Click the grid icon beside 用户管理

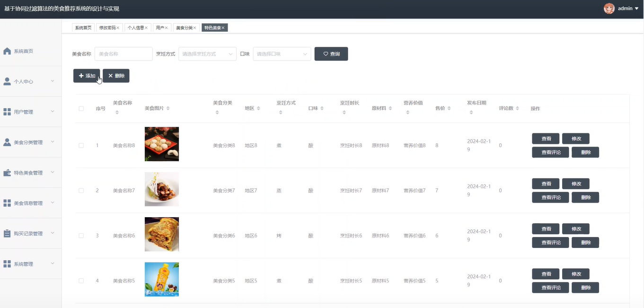[7, 112]
